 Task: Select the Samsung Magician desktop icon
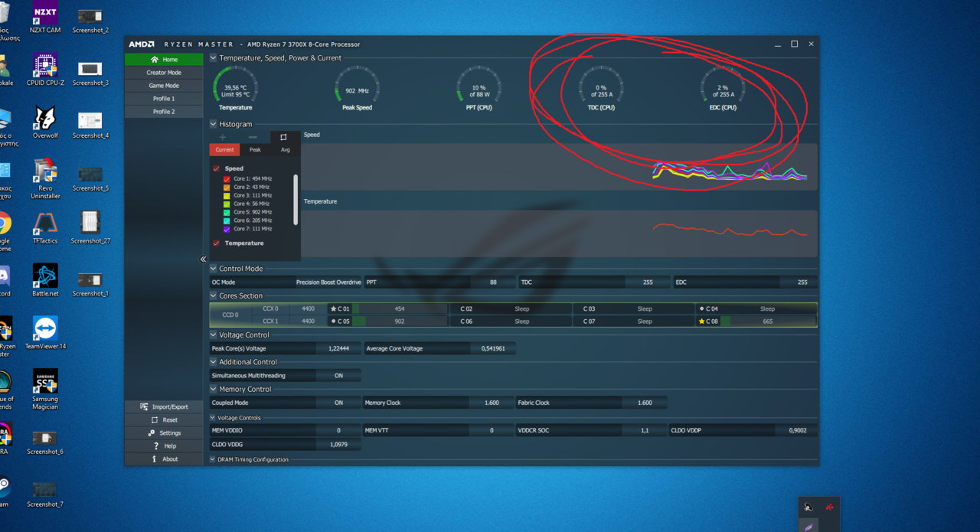click(45, 390)
